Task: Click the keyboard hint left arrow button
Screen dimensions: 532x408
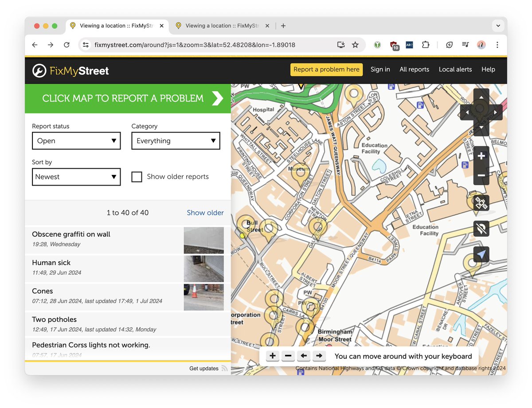Action: (304, 356)
